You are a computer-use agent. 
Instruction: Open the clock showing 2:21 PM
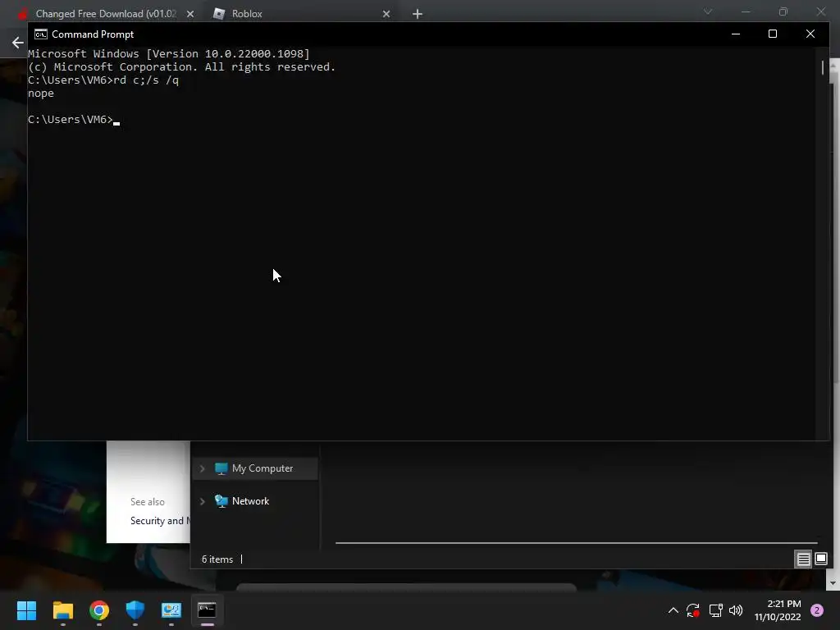778,610
